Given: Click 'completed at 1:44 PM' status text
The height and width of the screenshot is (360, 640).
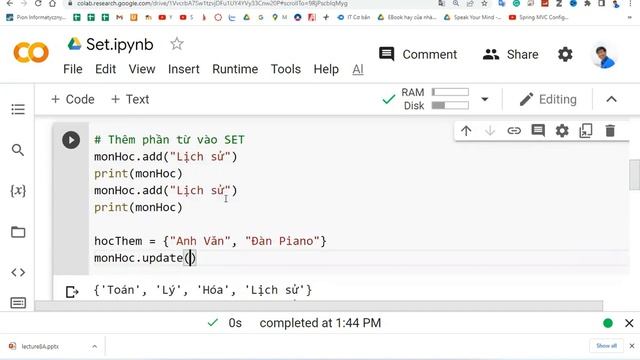Looking at the screenshot, I should 320,323.
